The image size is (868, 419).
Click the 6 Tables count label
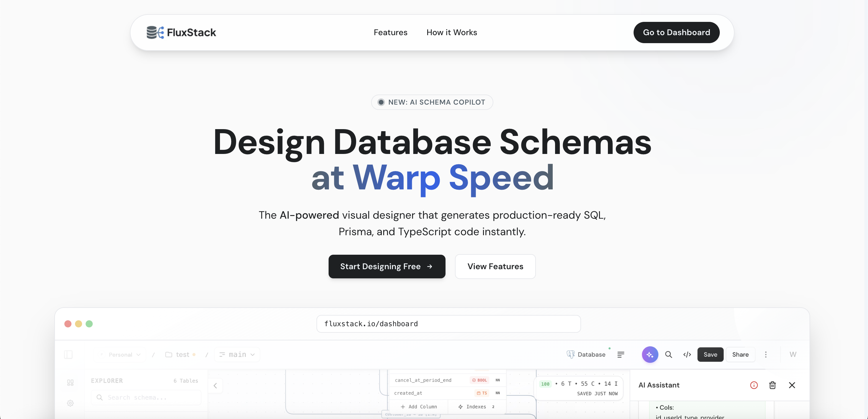[186, 381]
